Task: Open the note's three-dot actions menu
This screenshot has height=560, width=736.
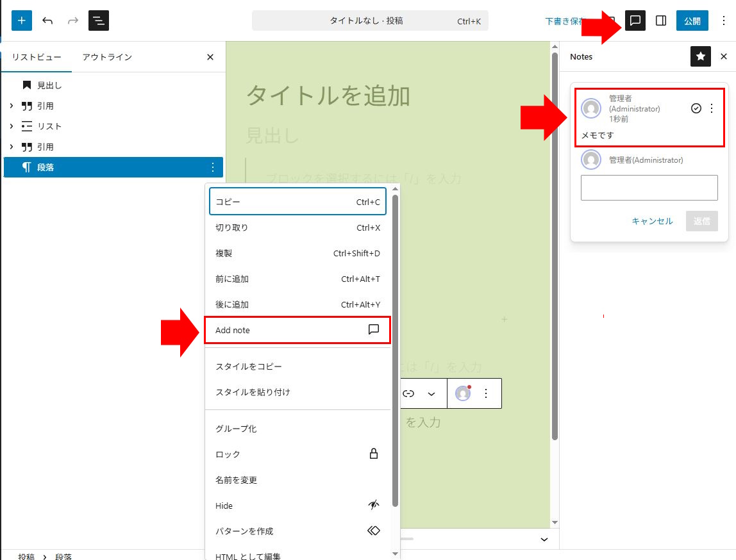Action: point(711,108)
